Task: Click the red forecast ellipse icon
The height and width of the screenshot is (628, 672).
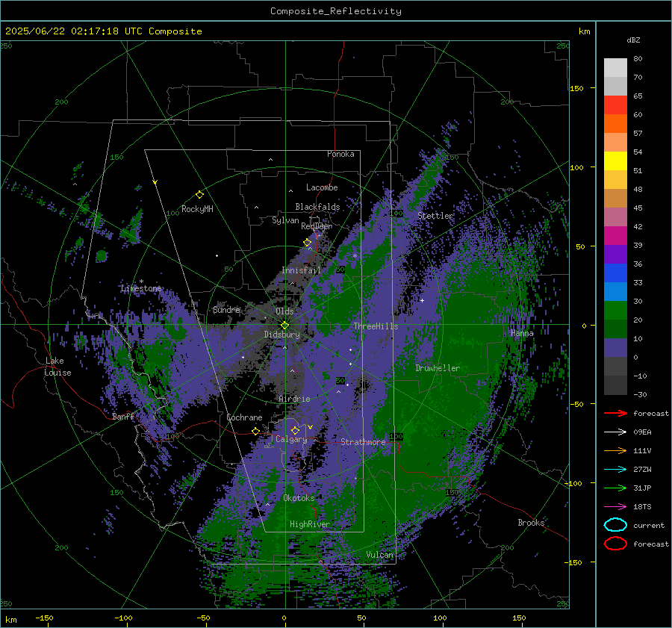Action: click(615, 544)
